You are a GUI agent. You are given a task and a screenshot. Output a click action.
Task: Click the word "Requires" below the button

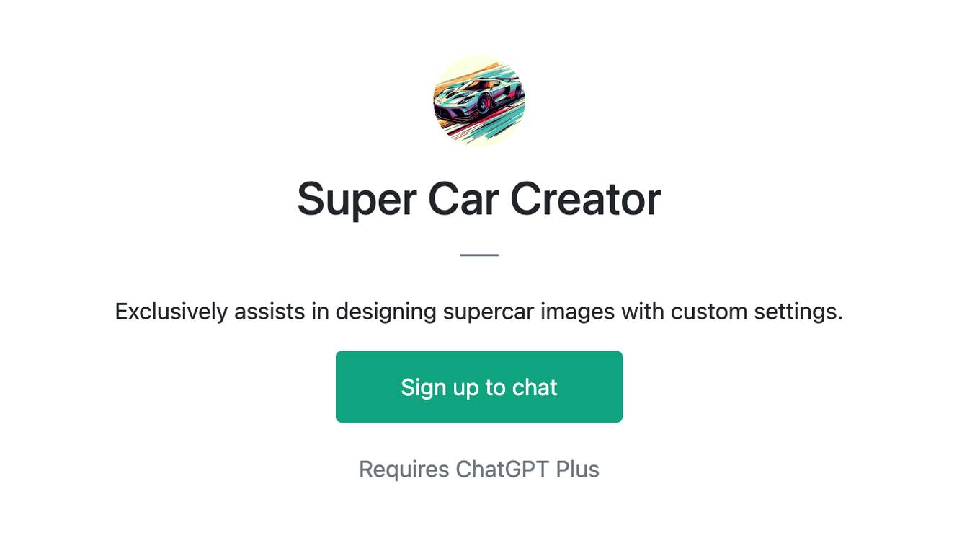(x=404, y=470)
